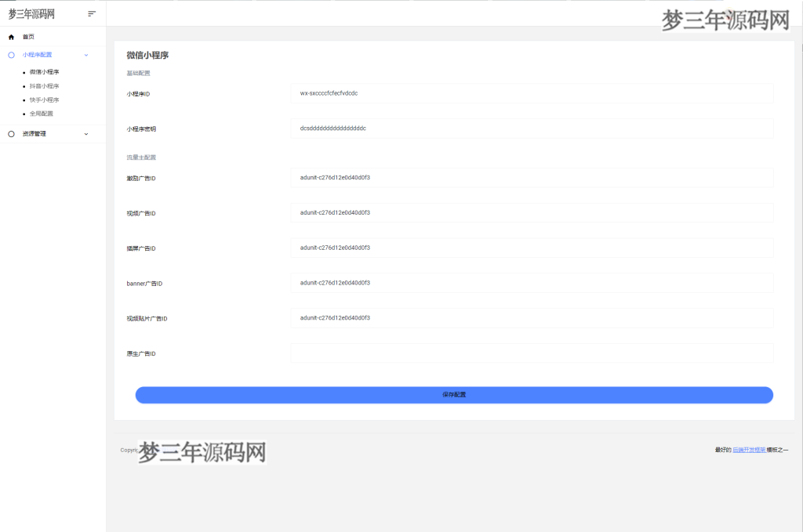Expand the 资源管理 chevron arrow
Image resolution: width=803 pixels, height=532 pixels.
(86, 134)
